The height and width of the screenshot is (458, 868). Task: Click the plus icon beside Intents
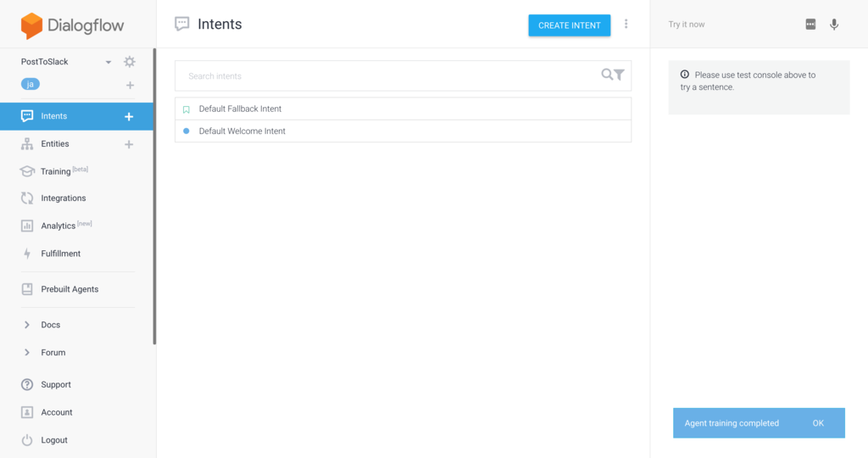pyautogui.click(x=129, y=116)
